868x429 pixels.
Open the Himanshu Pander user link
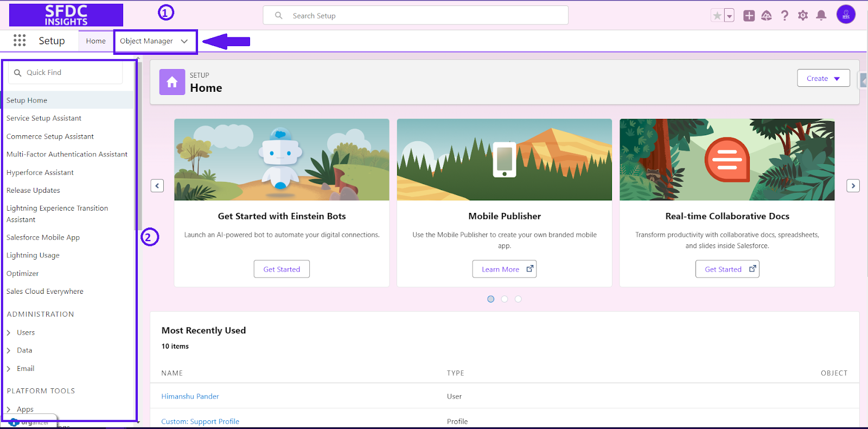tap(190, 396)
